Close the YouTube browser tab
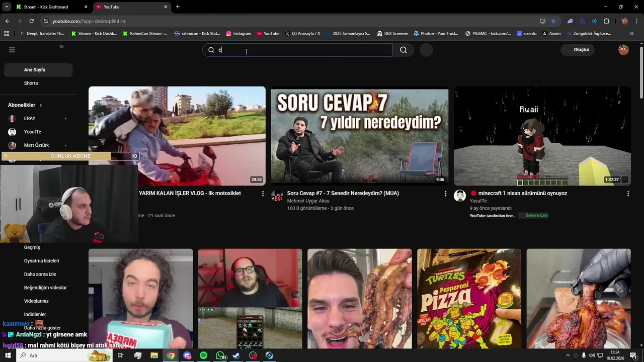644x362 pixels. tap(166, 7)
